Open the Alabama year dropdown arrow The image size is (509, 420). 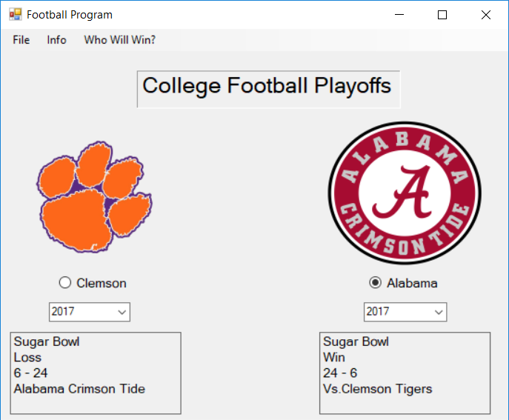click(x=439, y=313)
